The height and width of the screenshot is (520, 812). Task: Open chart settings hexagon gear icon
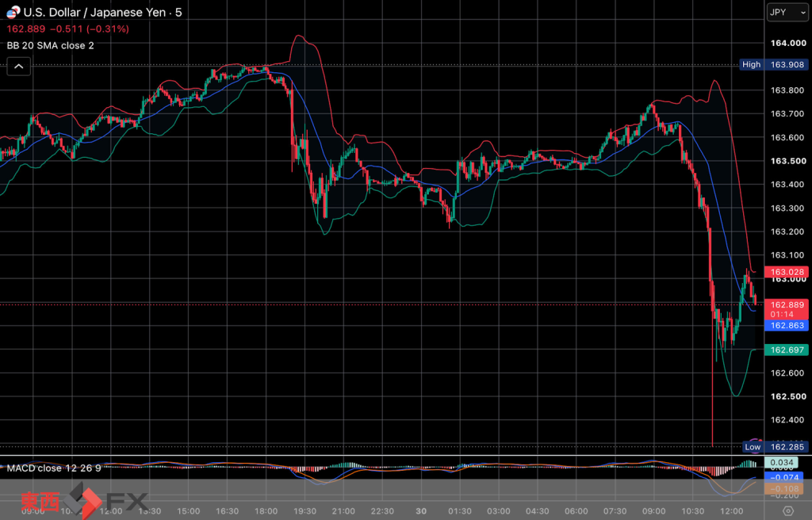pyautogui.click(x=787, y=510)
